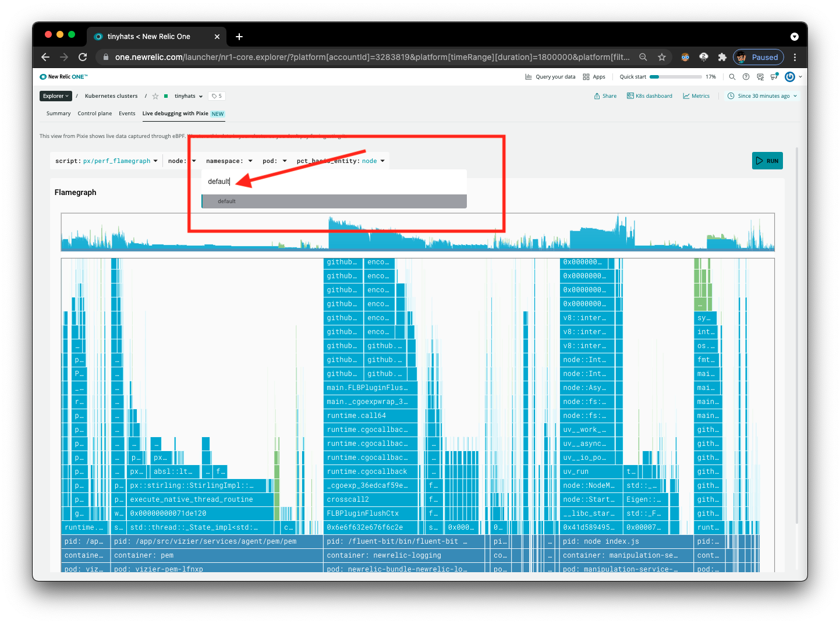Viewport: 840px width, 624px height.
Task: Select the FLBPluginFlushCtx flamegraph frame
Action: [x=370, y=513]
